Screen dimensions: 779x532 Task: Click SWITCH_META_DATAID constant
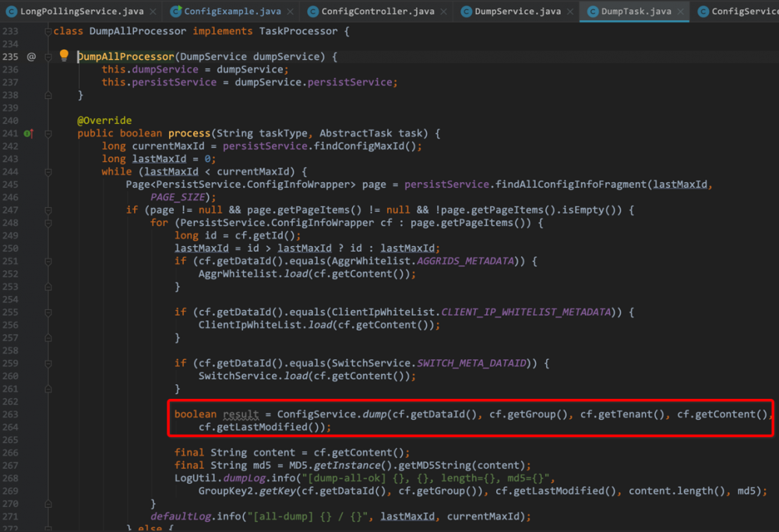471,363
